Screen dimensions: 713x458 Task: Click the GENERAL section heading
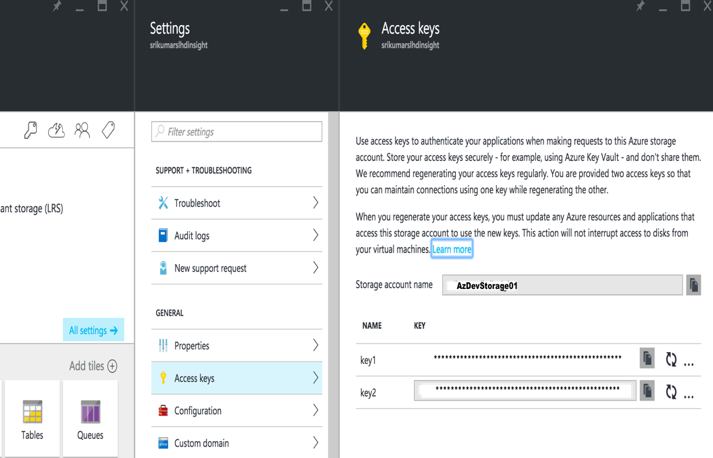170,313
